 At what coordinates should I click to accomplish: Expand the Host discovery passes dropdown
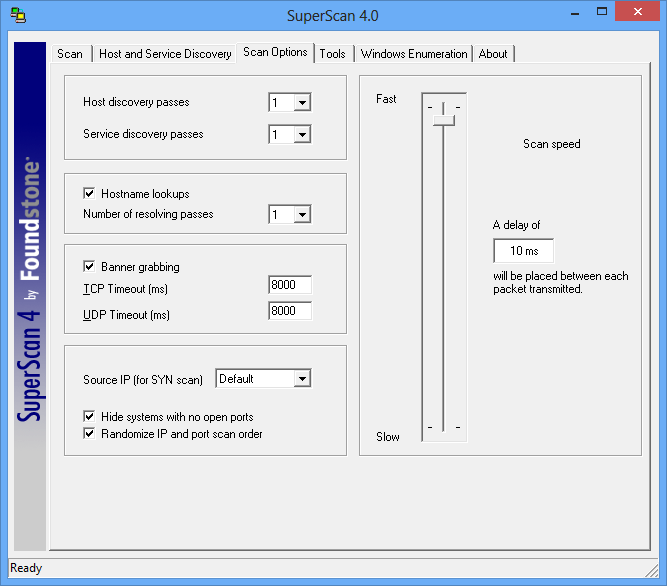coord(302,102)
